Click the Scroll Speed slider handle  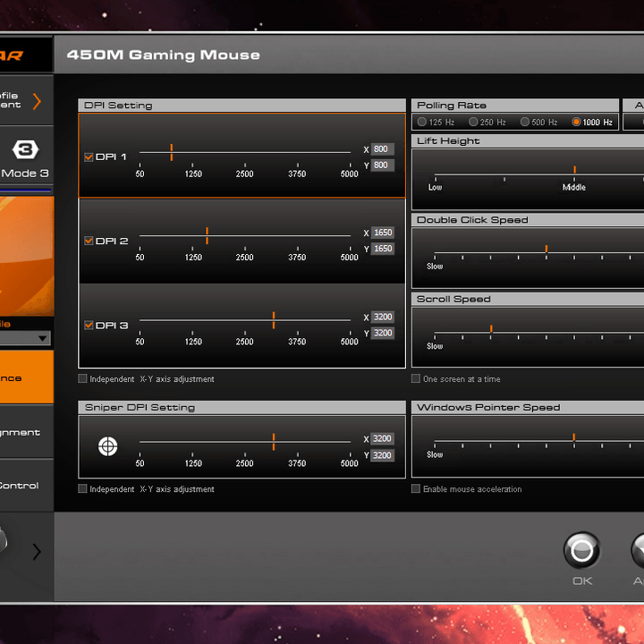click(x=491, y=328)
